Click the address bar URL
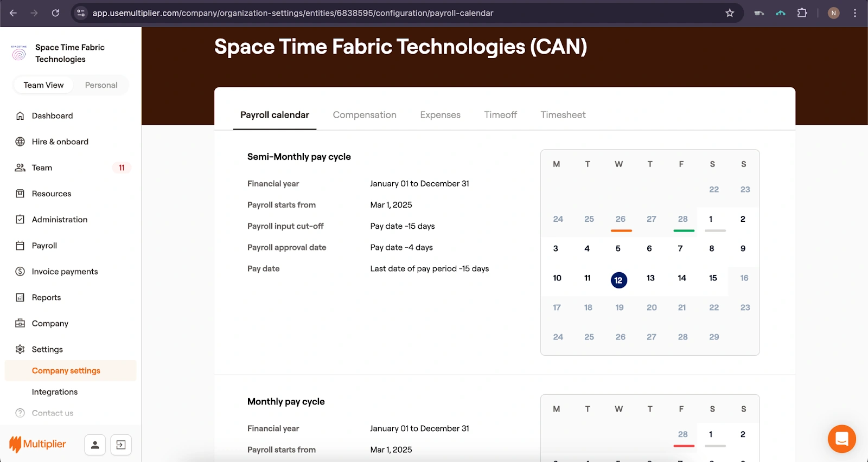Image resolution: width=868 pixels, height=462 pixels. [293, 13]
